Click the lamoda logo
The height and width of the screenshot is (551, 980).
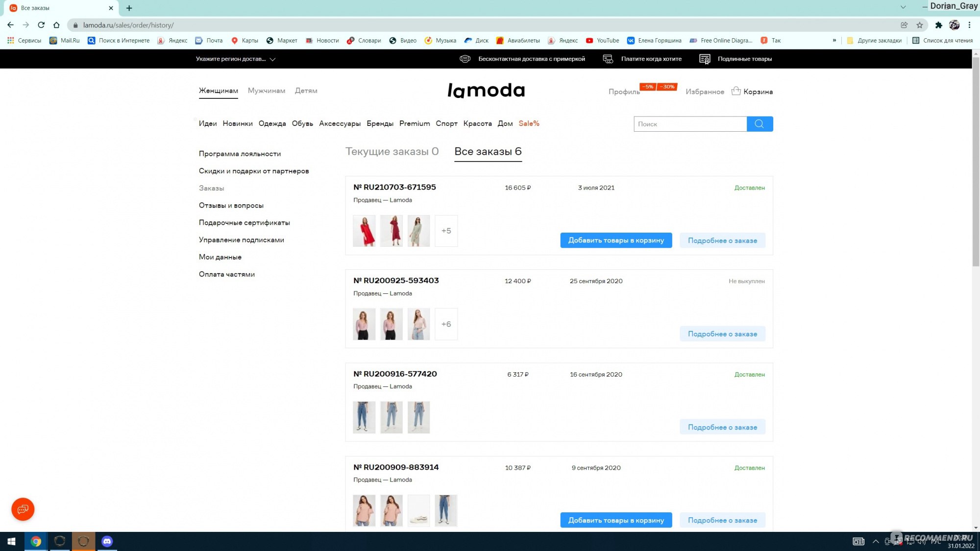click(x=486, y=90)
